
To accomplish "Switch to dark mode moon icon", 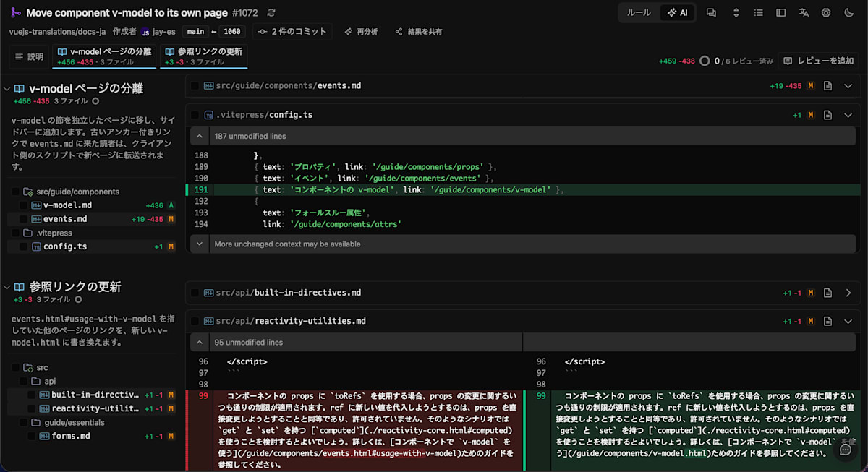I will click(x=848, y=12).
